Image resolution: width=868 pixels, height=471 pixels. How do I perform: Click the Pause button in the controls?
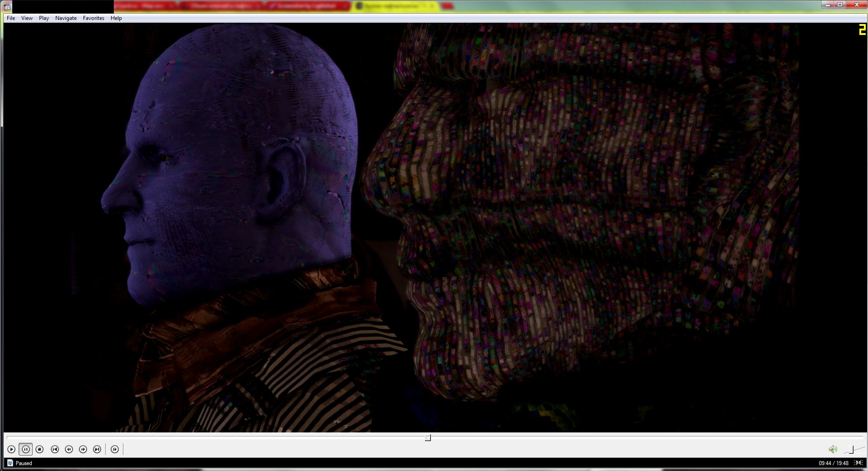(26, 449)
